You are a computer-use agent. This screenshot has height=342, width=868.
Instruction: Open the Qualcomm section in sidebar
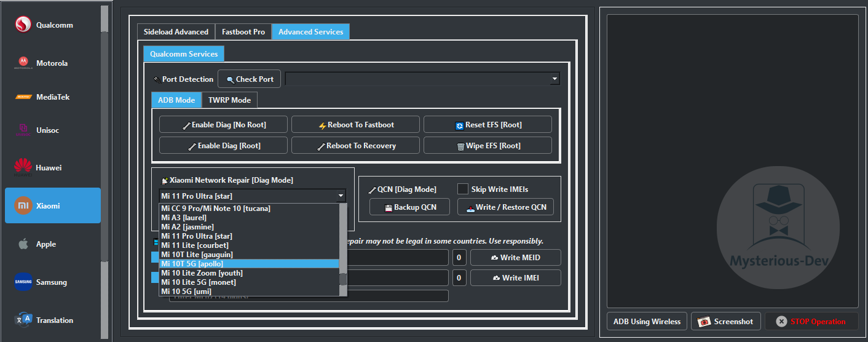point(53,25)
